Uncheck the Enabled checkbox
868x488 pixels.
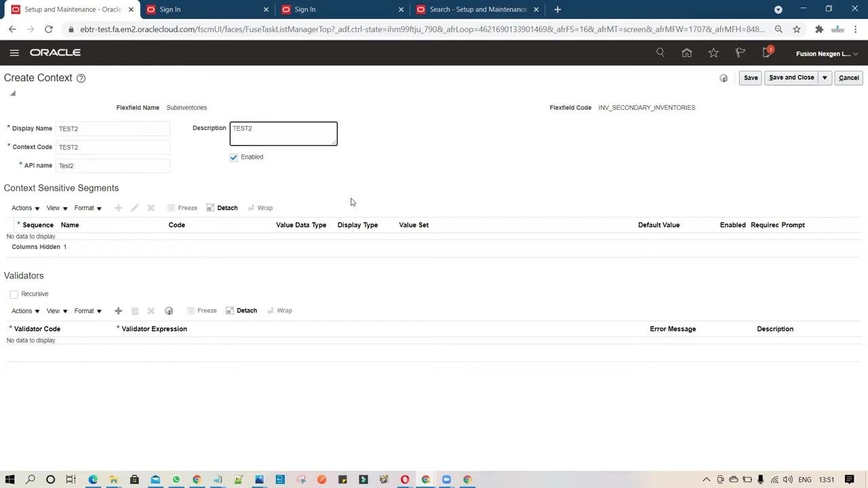pyautogui.click(x=234, y=157)
